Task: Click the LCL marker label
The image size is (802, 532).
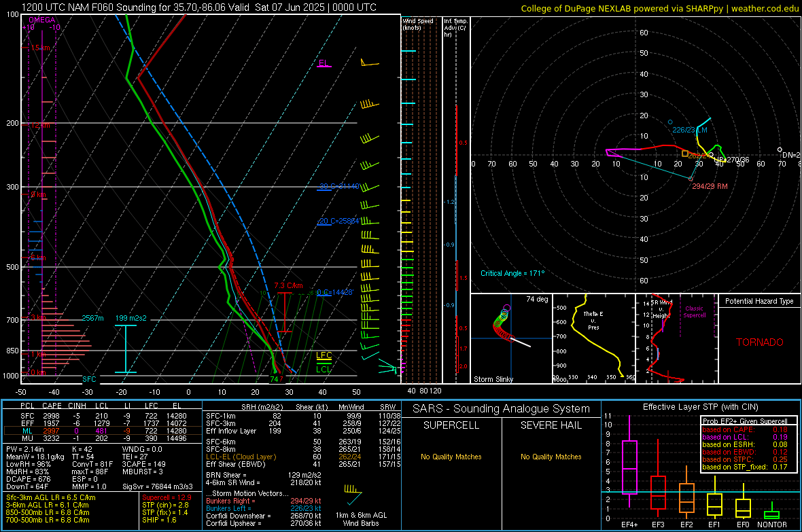Action: (x=324, y=369)
